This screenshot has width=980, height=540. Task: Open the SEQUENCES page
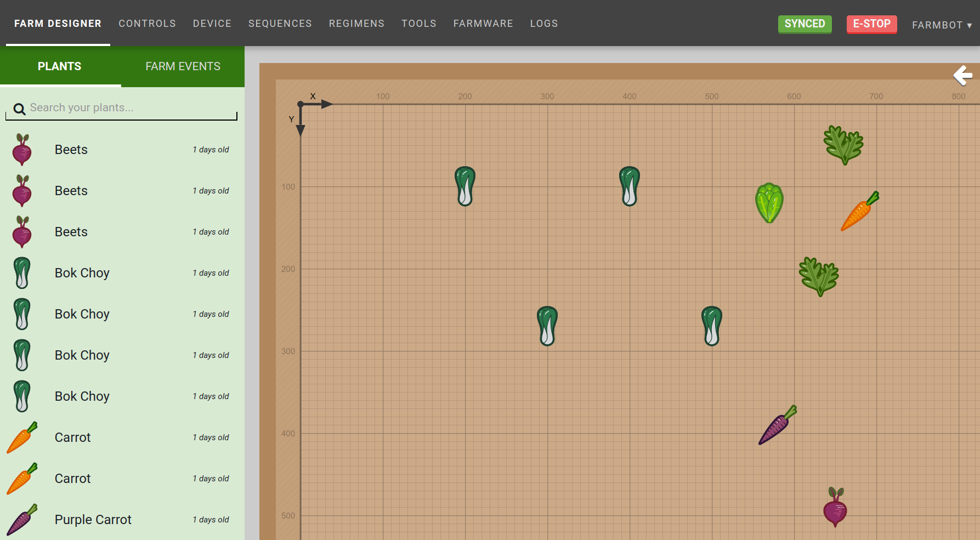280,24
